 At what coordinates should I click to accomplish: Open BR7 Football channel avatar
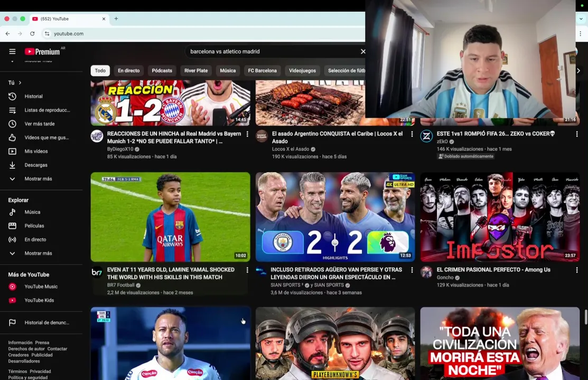point(97,272)
